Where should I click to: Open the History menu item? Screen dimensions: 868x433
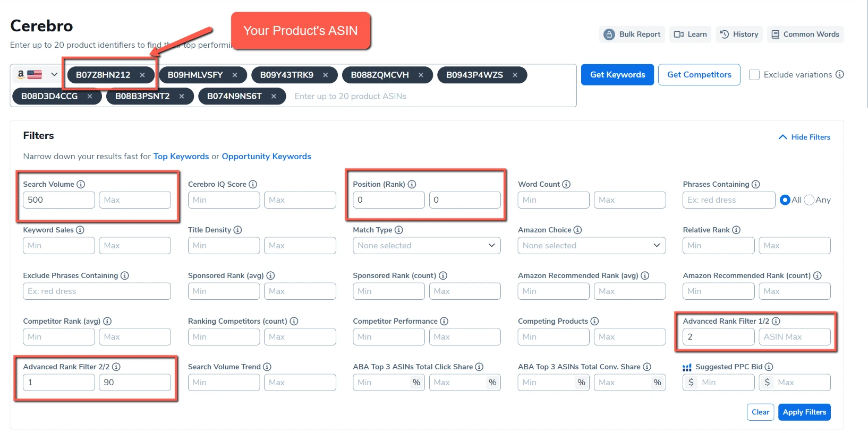click(739, 34)
